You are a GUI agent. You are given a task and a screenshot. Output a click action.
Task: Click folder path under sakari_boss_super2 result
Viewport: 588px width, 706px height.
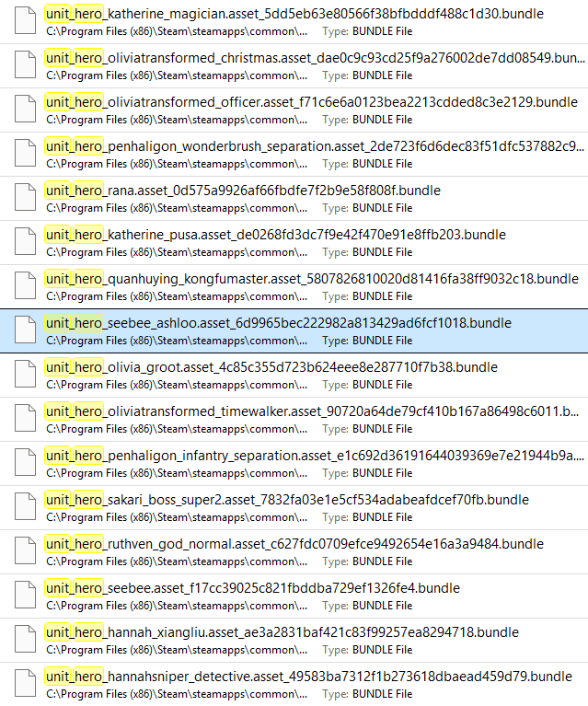177,517
